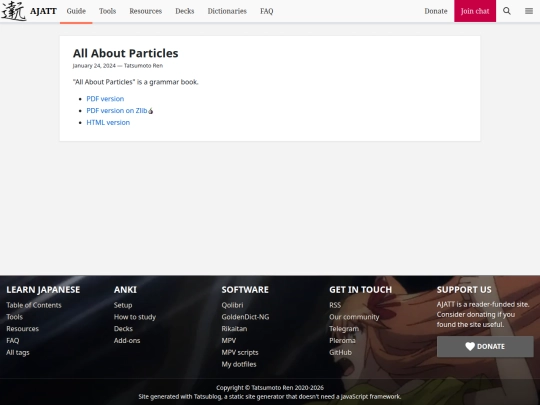Open Anki Setup footer link
This screenshot has height=405, width=540.
(123, 305)
